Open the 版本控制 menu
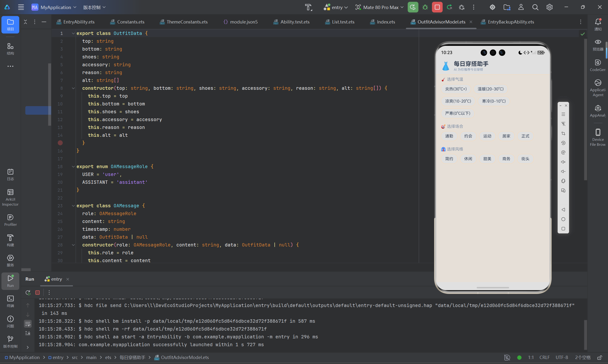608x364 pixels. (94, 7)
